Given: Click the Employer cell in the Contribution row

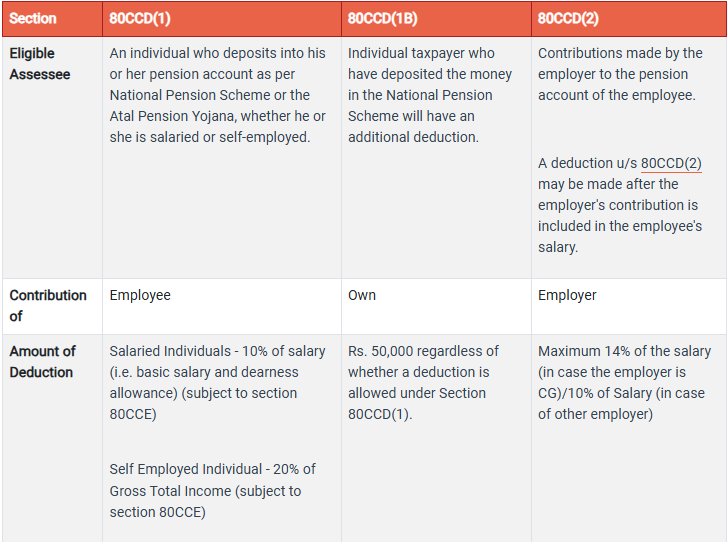Looking at the screenshot, I should pos(567,295).
